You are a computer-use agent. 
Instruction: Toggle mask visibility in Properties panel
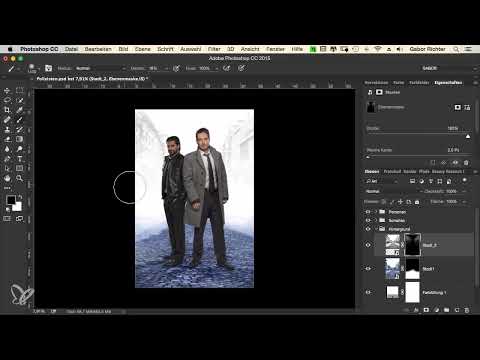click(455, 163)
